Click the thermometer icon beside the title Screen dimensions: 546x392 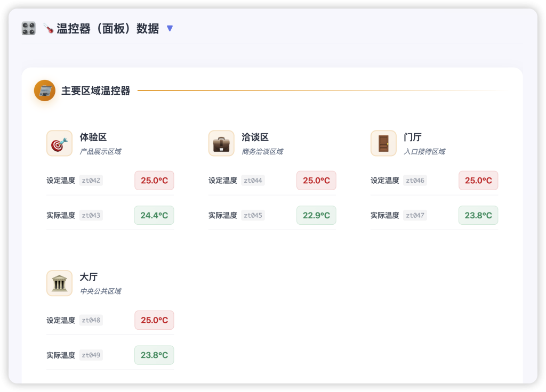[48, 28]
